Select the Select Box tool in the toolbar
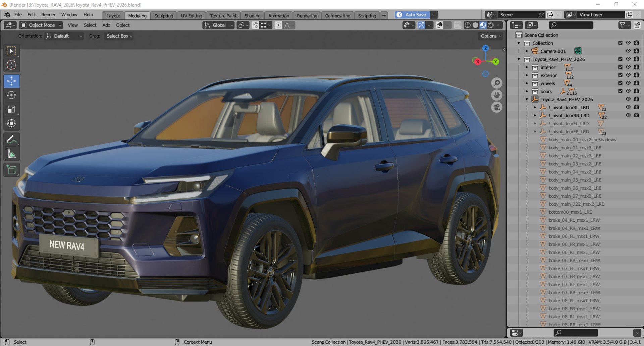This screenshot has width=644, height=346. (x=11, y=51)
